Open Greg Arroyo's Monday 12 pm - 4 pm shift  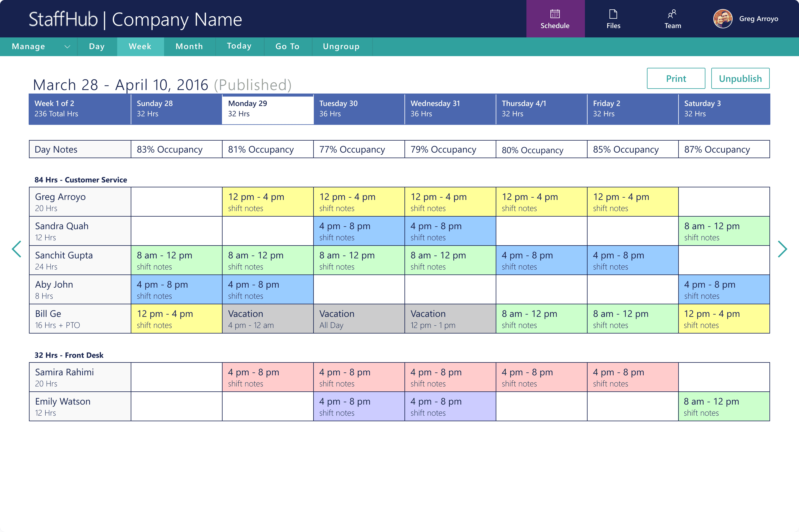[x=268, y=202]
